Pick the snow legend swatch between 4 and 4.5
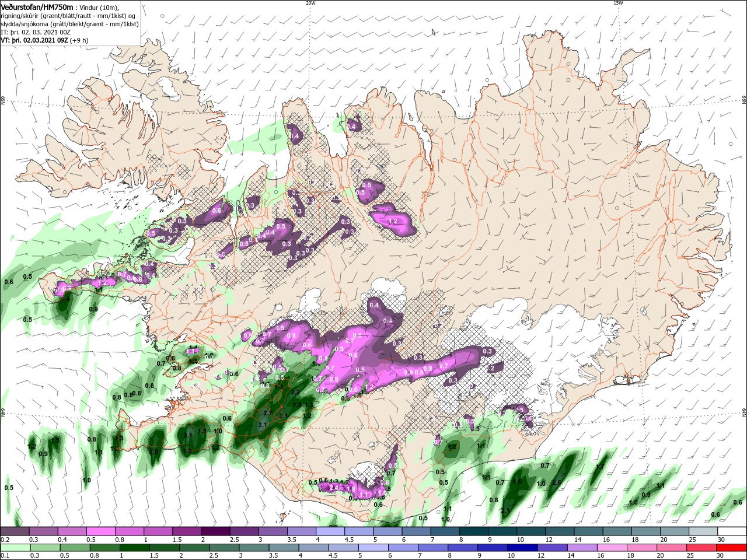The image size is (747, 560). (329, 531)
